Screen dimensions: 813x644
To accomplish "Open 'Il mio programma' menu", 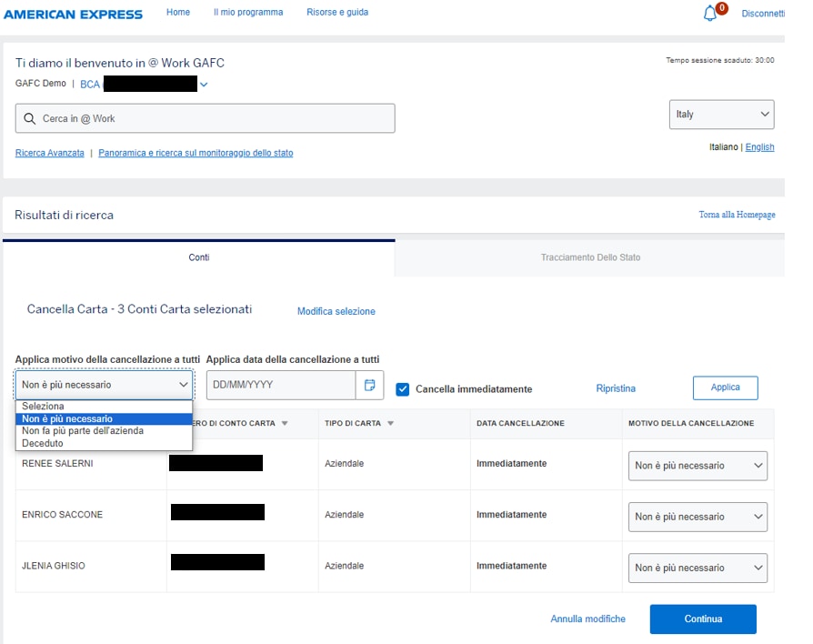I will [x=248, y=13].
